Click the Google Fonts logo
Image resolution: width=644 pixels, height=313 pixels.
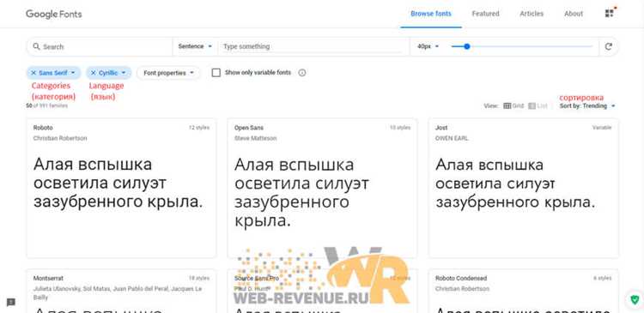[x=54, y=14]
